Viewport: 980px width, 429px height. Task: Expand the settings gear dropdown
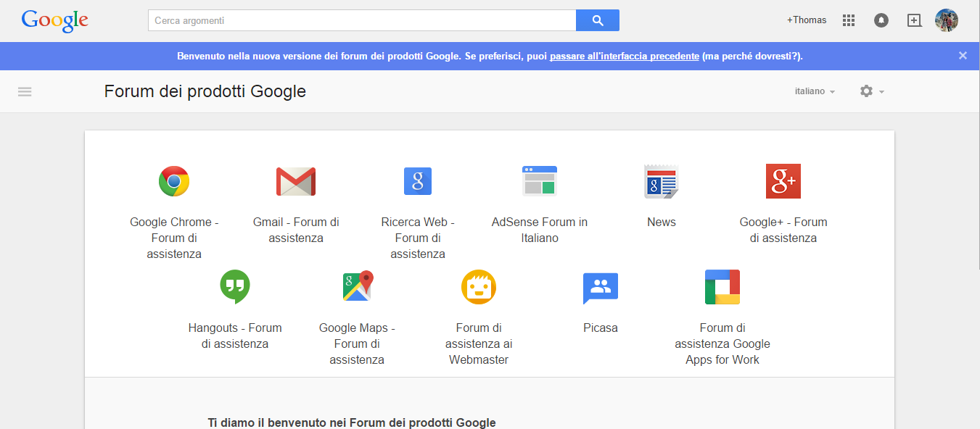coord(872,91)
